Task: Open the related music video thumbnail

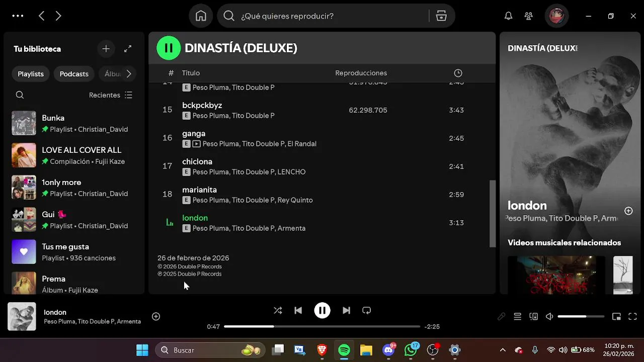Action: tap(556, 275)
